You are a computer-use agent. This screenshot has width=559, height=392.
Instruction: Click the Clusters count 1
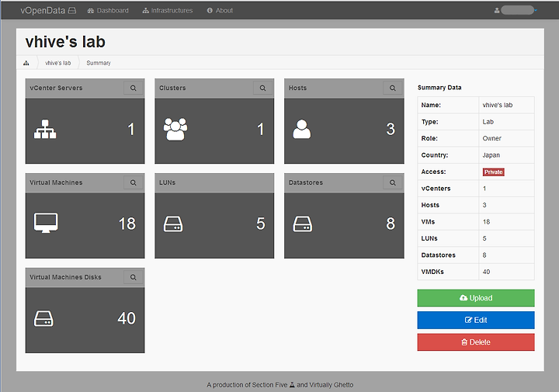(261, 129)
